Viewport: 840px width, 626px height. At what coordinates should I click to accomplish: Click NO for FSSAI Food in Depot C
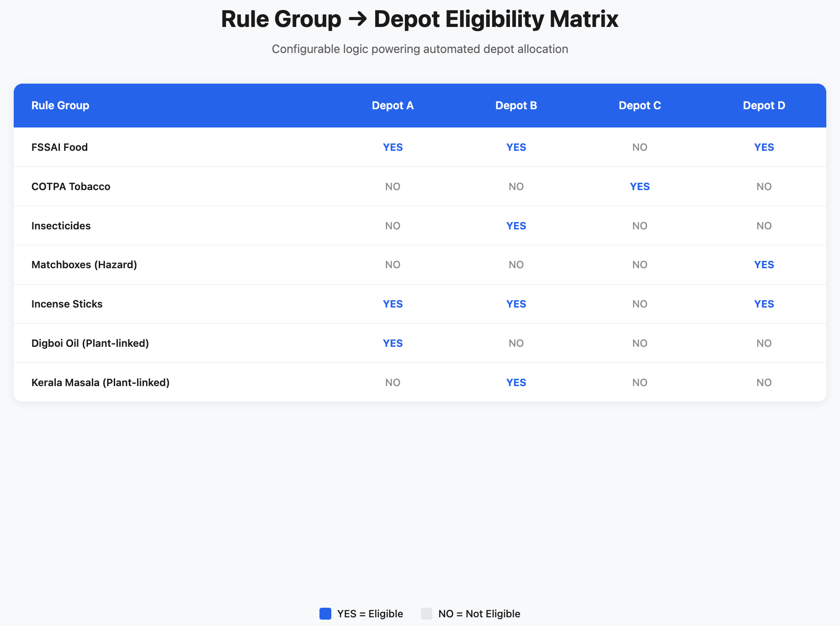pyautogui.click(x=639, y=147)
